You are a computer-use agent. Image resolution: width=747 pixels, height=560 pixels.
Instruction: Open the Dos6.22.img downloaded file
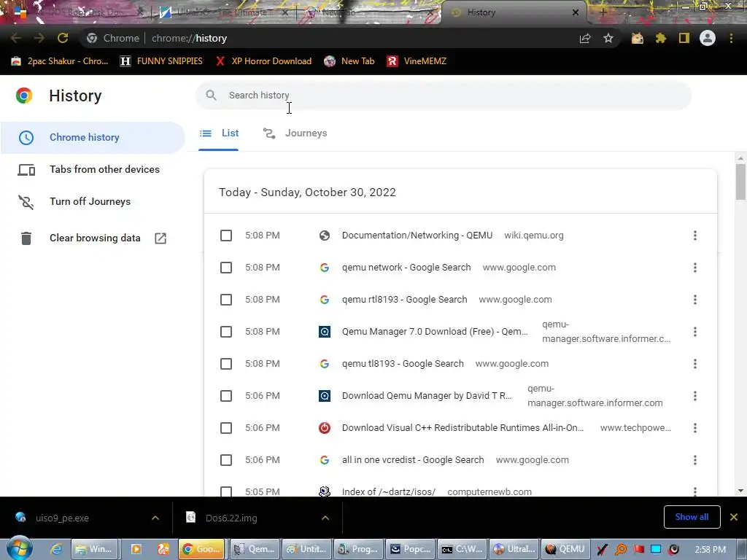click(231, 518)
